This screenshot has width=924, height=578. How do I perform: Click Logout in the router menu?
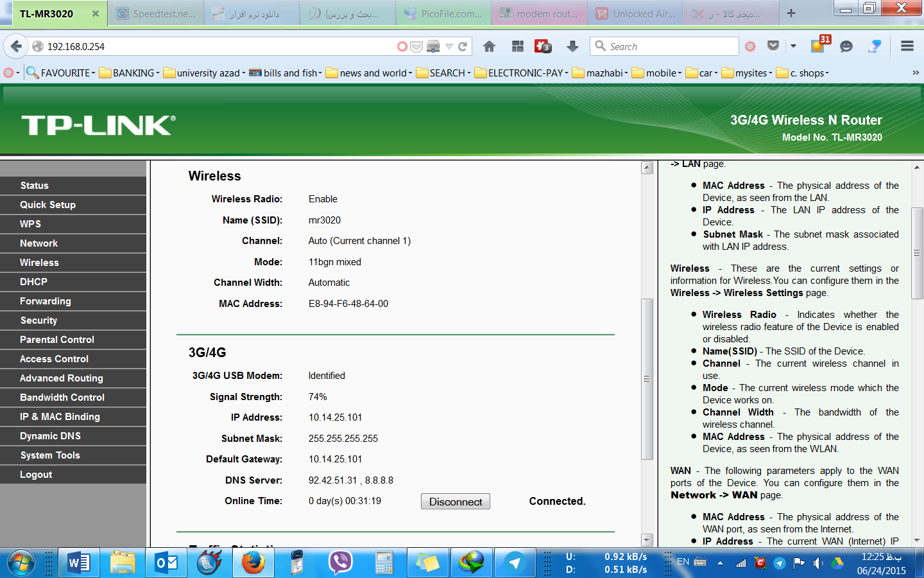(x=73, y=475)
